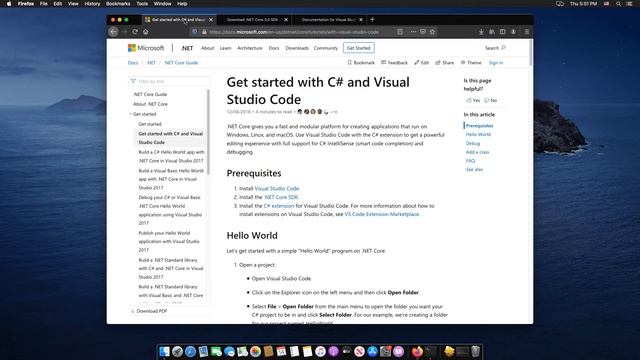Open a new tab with plus button
This screenshot has height=360, width=640.
point(372,20)
